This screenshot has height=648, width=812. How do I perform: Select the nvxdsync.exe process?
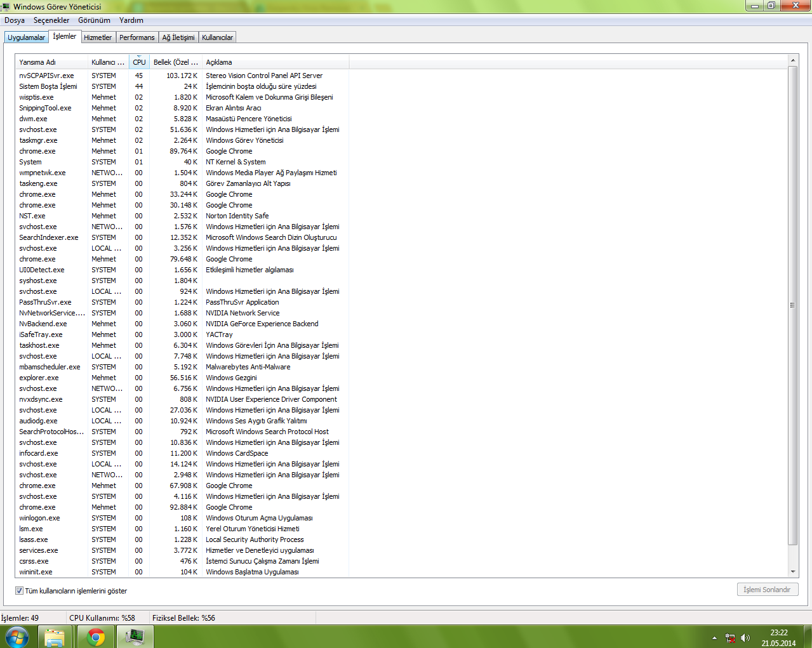pyautogui.click(x=182, y=399)
